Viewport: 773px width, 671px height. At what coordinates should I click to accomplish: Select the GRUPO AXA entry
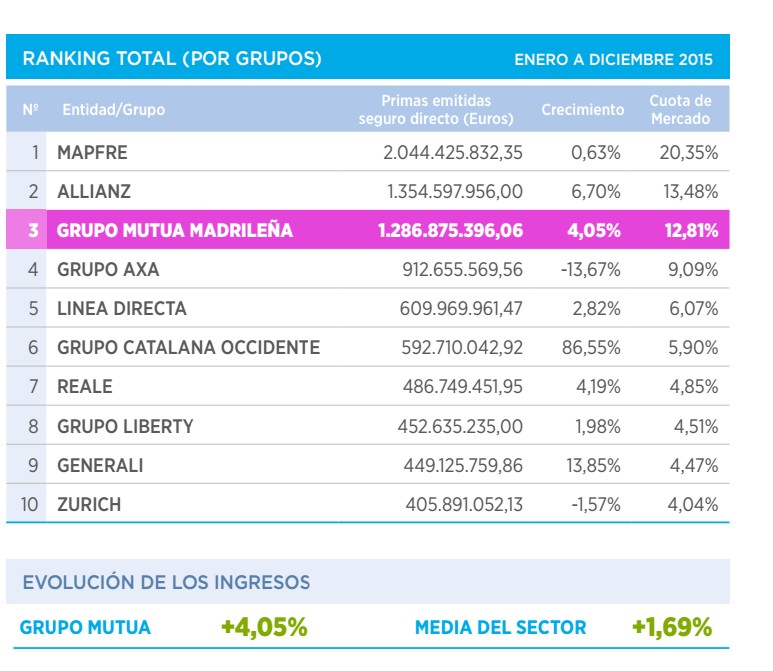pyautogui.click(x=108, y=270)
